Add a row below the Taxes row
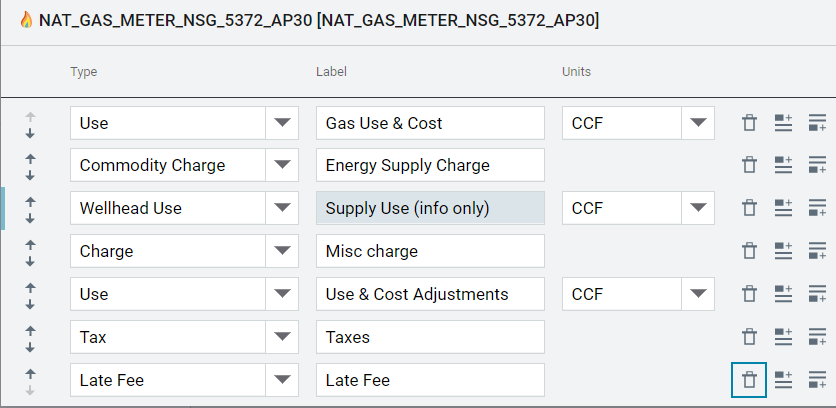The image size is (836, 408). [817, 337]
